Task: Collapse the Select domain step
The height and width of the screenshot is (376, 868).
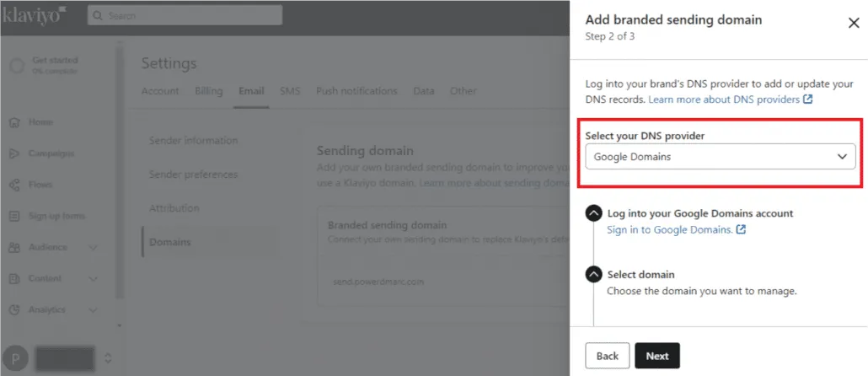Action: click(594, 275)
